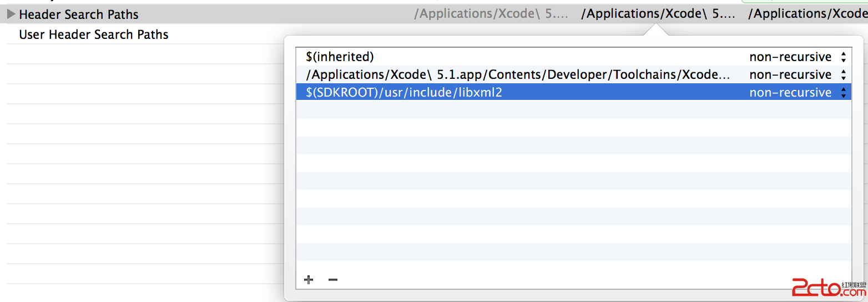Viewport: 868px width, 302px height.
Task: Expand the Header Search Paths disclosure triangle
Action: click(11, 14)
